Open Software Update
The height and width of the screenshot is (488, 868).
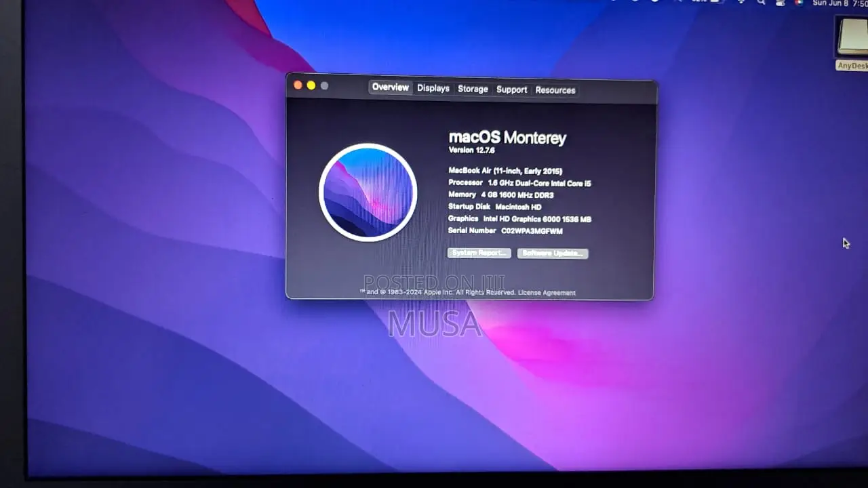[x=553, y=253]
